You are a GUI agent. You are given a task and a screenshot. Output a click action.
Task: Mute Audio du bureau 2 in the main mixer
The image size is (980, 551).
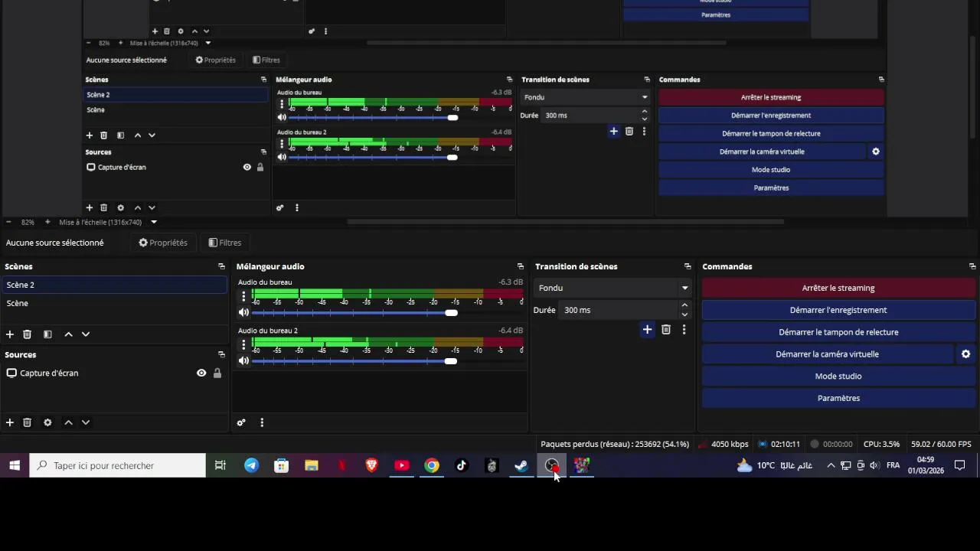point(243,360)
